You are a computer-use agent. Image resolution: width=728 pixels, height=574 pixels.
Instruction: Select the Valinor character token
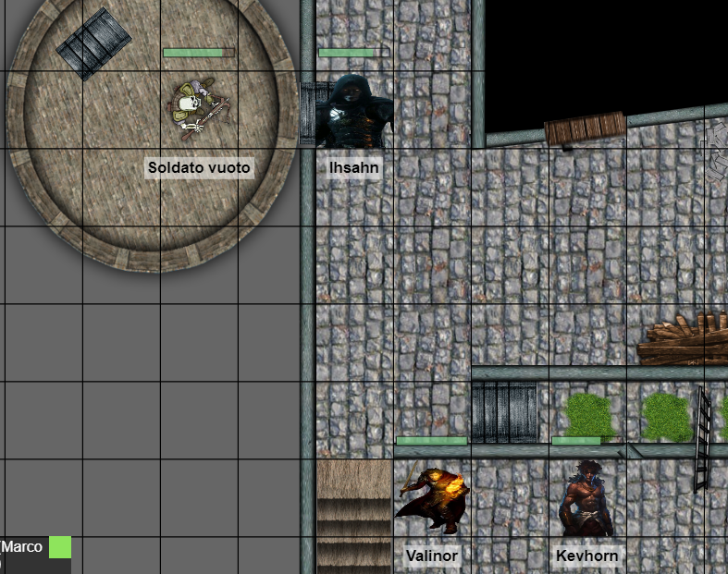(431, 500)
